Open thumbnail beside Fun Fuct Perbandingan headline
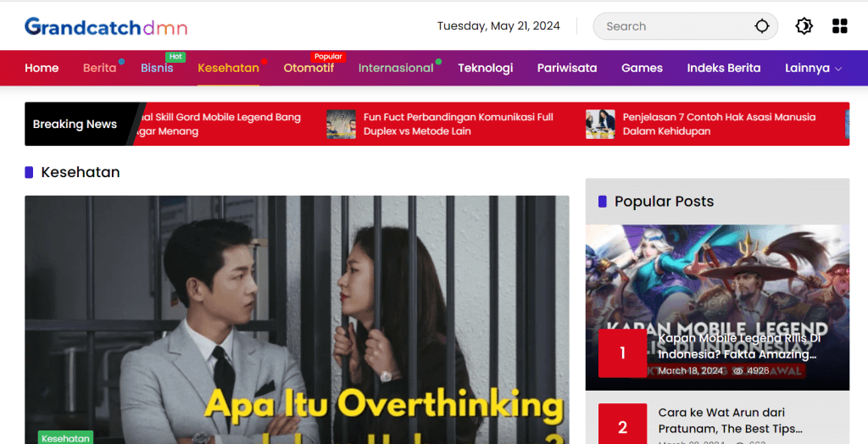868x444 pixels. 341,124
